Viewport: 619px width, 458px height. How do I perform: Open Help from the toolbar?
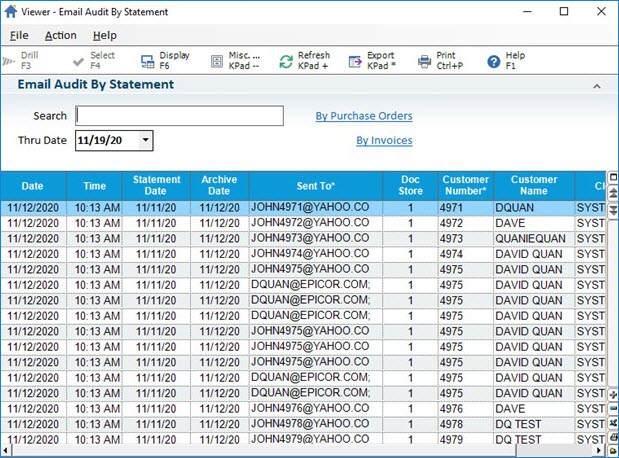(493, 61)
